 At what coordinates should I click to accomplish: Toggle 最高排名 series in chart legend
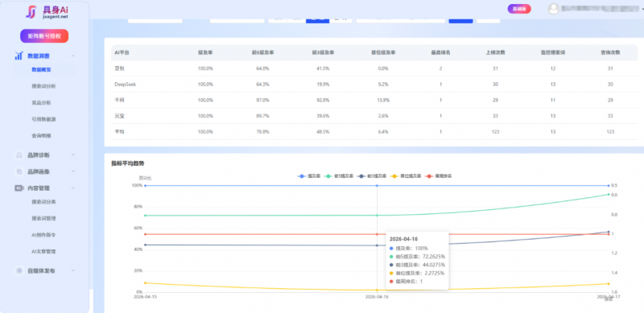pos(439,175)
